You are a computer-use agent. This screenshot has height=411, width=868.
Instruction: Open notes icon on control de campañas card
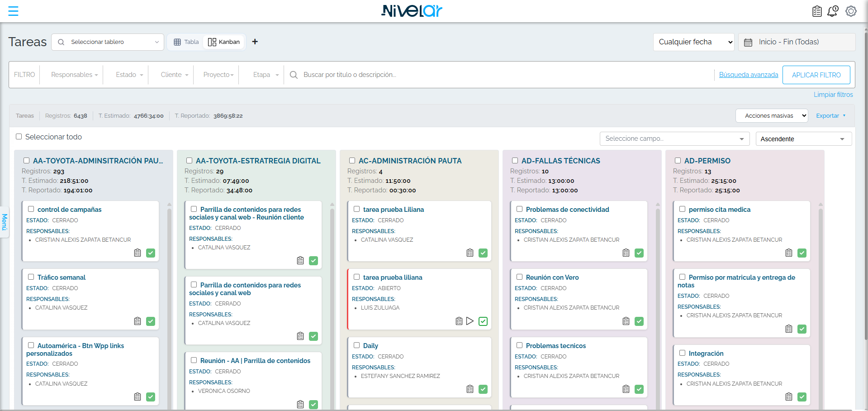[138, 253]
